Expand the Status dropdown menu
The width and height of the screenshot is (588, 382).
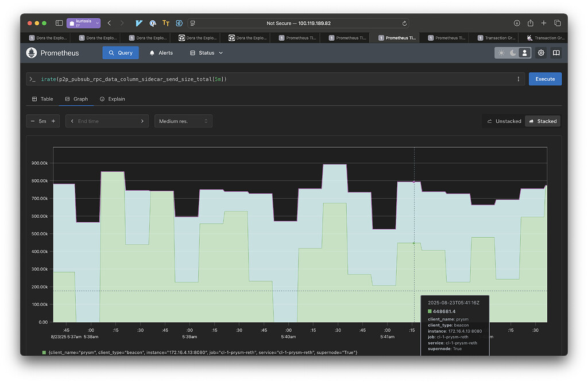(206, 53)
